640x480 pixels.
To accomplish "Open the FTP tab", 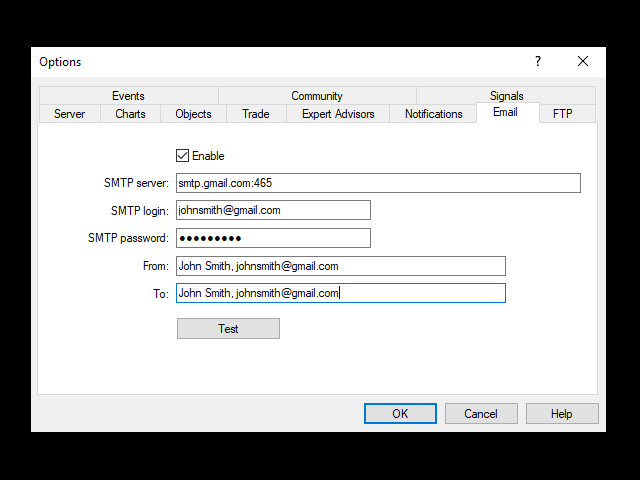I will [x=562, y=114].
